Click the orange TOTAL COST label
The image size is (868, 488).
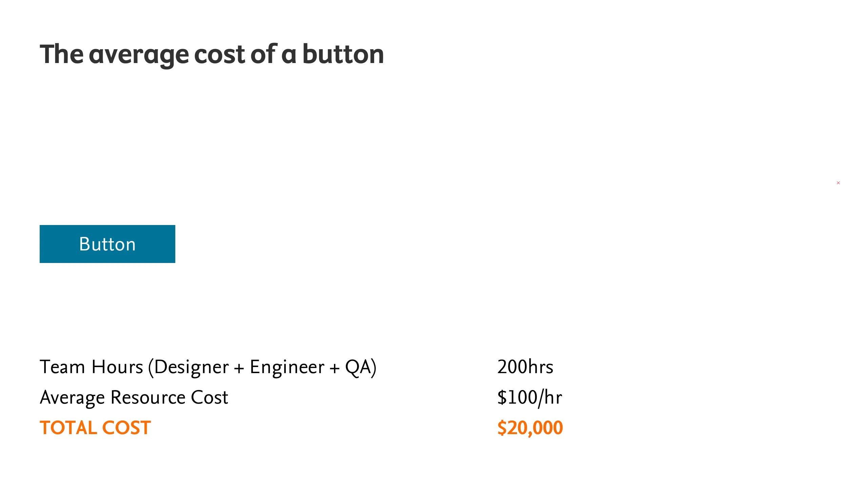point(95,428)
